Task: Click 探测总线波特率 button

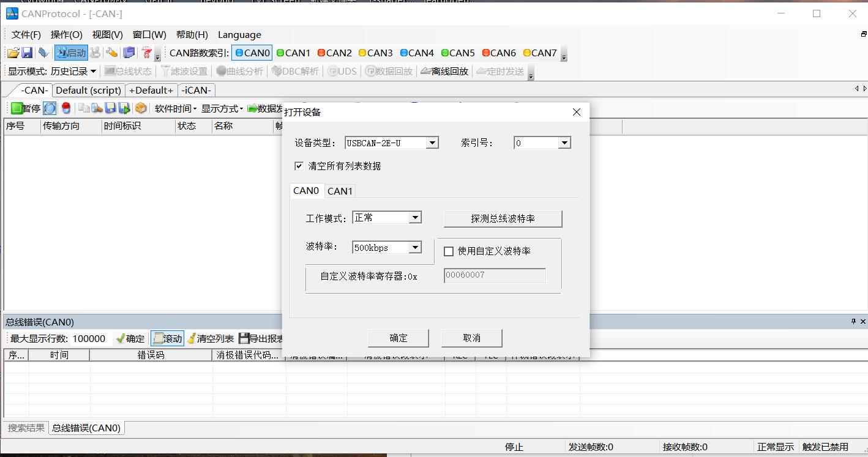Action: pos(503,218)
